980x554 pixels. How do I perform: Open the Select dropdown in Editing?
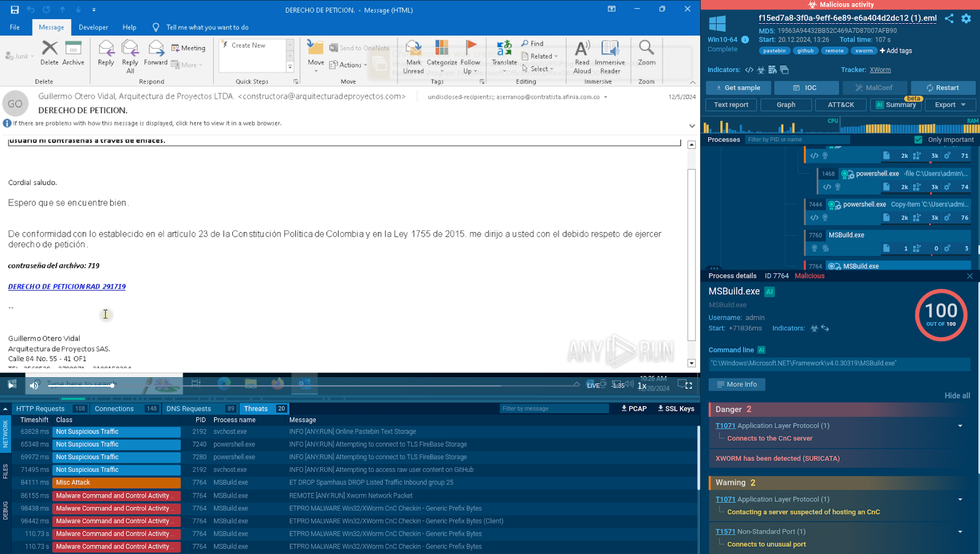coord(538,69)
